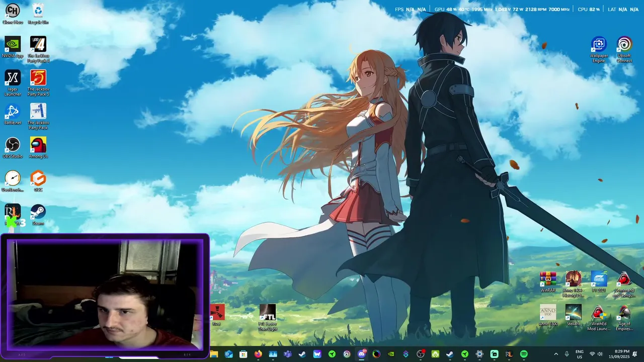This screenshot has width=644, height=362.
Task: Open the Clone Hero desktop shortcut
Action: tap(13, 14)
